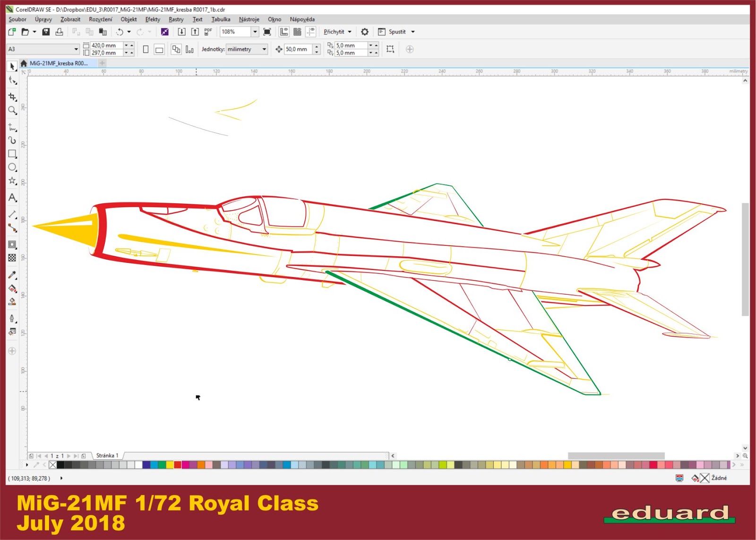Click the Import icon

(181, 32)
